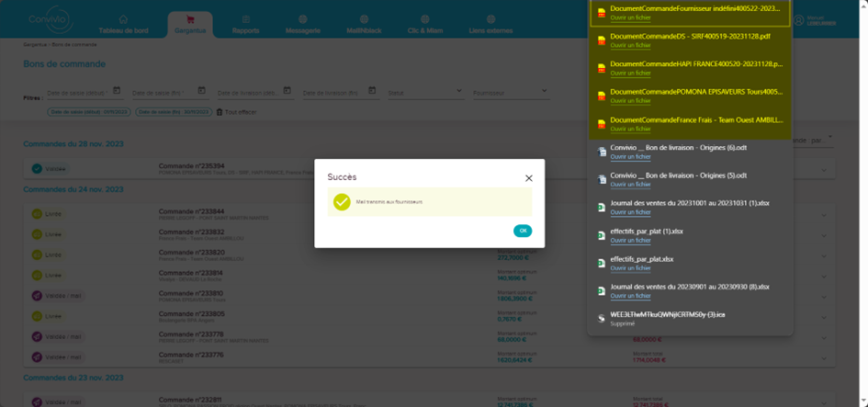
Task: Open file link under Journal des ventes 20230901
Action: pos(630,296)
